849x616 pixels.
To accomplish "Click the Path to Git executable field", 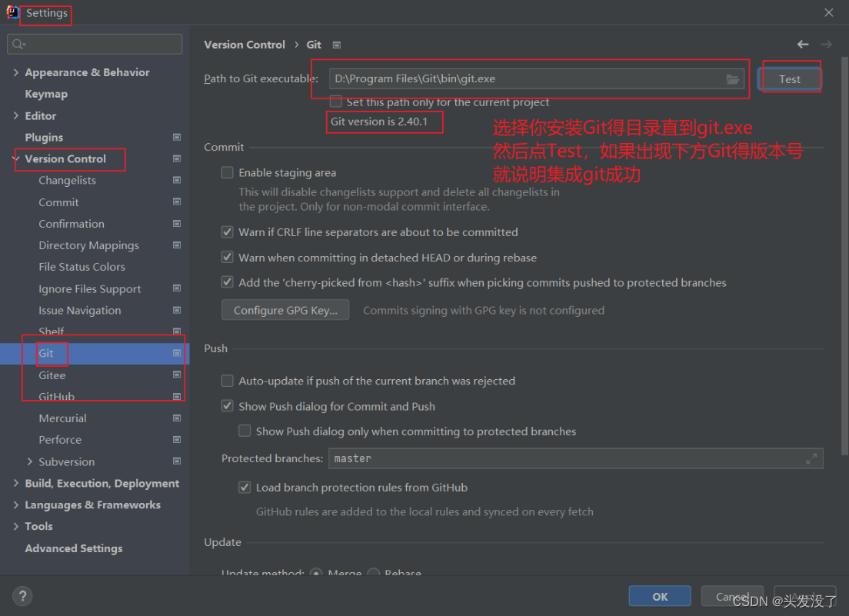I will (x=536, y=79).
